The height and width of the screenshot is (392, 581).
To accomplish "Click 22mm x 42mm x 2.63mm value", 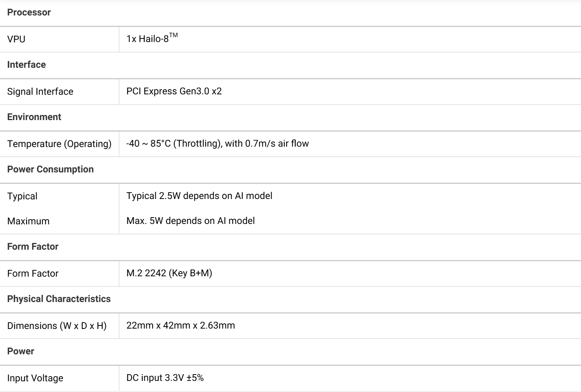I will [181, 325].
